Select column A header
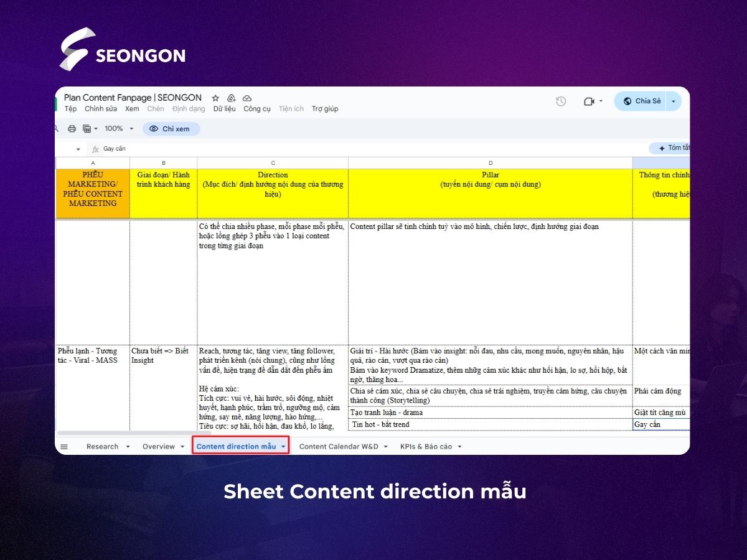 pos(93,163)
